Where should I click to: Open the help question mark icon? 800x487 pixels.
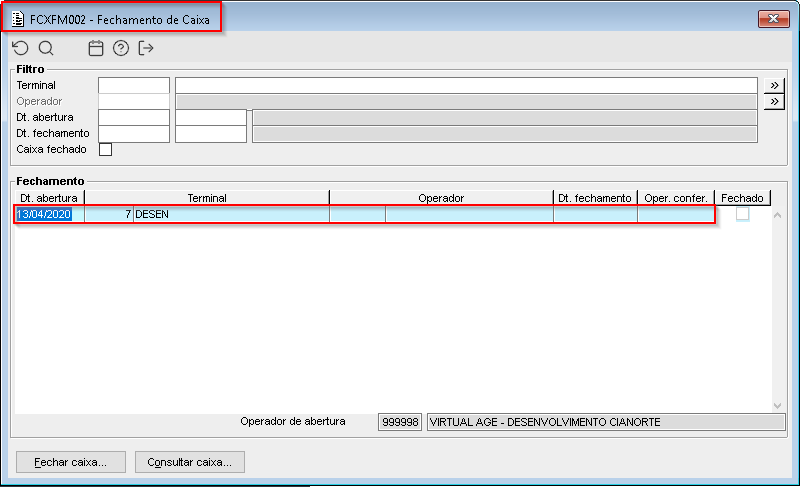click(x=121, y=48)
